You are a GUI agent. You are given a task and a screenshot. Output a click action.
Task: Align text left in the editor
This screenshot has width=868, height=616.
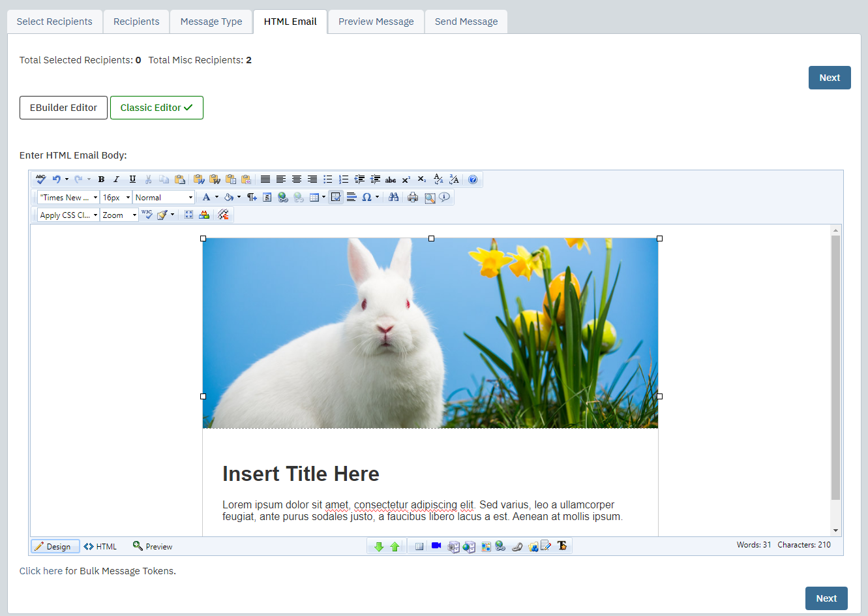(281, 179)
